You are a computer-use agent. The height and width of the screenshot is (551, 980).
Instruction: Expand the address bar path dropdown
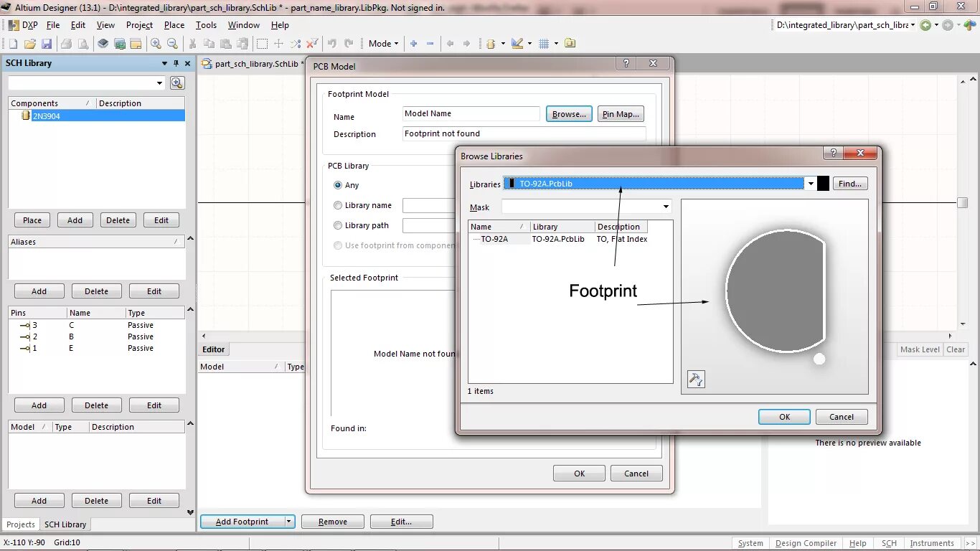[x=912, y=25]
